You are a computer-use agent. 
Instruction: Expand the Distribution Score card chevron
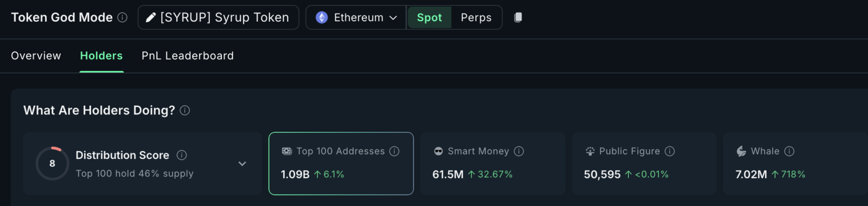(x=242, y=164)
